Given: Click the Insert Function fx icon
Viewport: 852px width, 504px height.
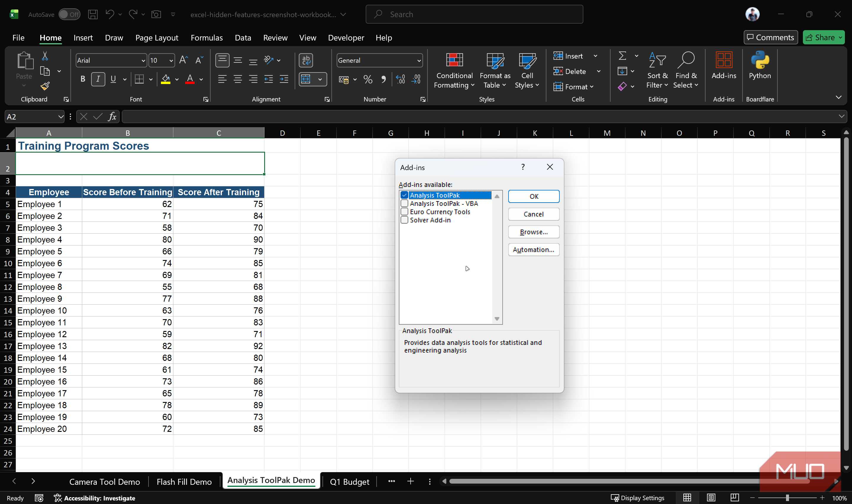Looking at the screenshot, I should click(112, 117).
